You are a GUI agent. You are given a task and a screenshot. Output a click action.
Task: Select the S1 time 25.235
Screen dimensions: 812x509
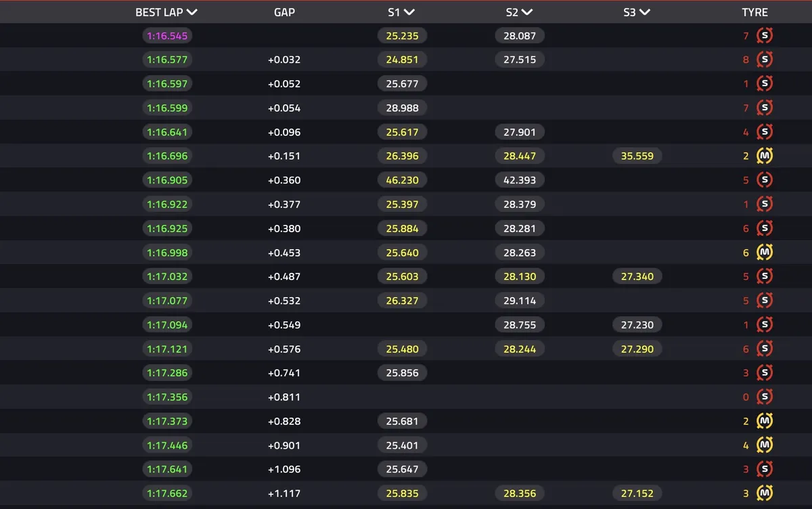point(402,36)
